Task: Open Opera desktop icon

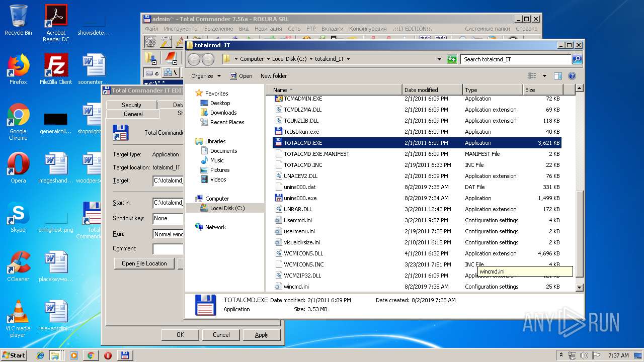Action: click(18, 168)
